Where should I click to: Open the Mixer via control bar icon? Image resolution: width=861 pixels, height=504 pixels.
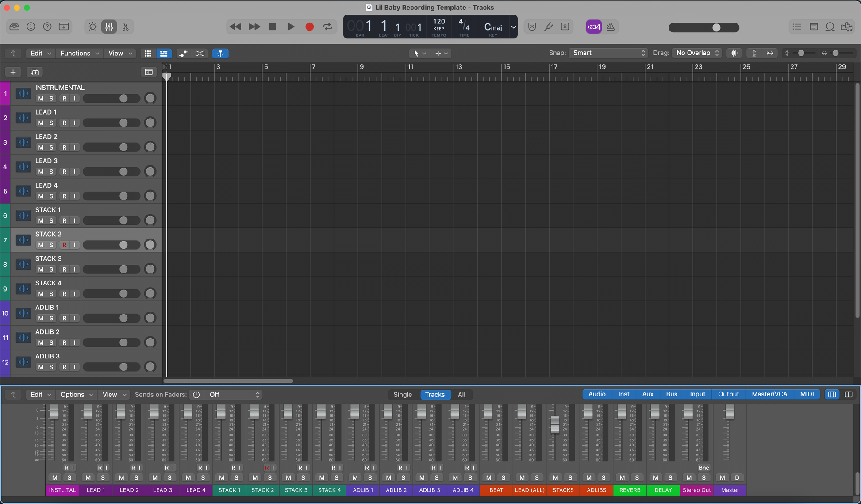(109, 27)
